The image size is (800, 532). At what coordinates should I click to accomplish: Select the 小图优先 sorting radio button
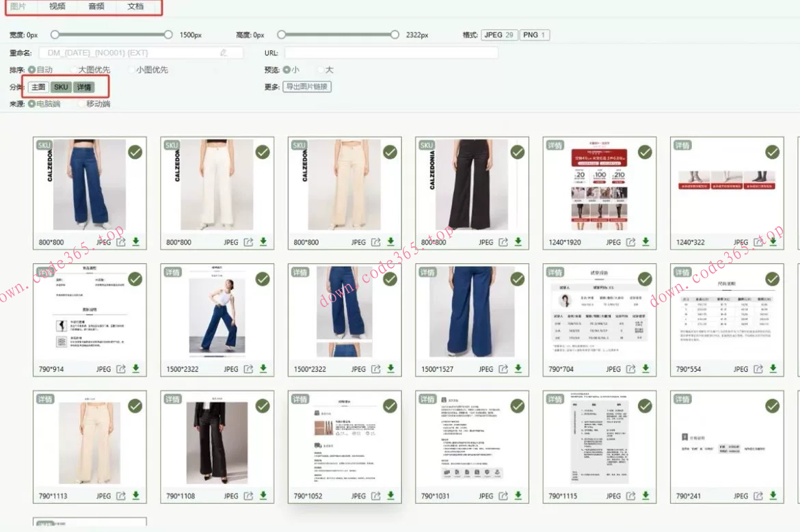point(132,70)
